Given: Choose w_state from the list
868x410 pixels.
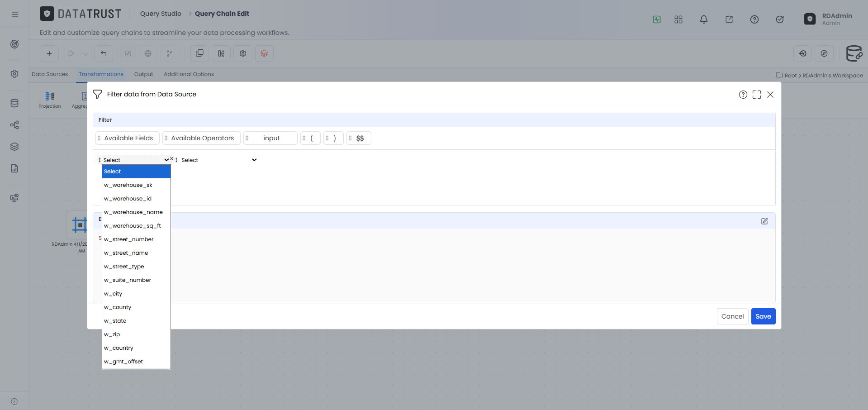Looking at the screenshot, I should [x=136, y=321].
